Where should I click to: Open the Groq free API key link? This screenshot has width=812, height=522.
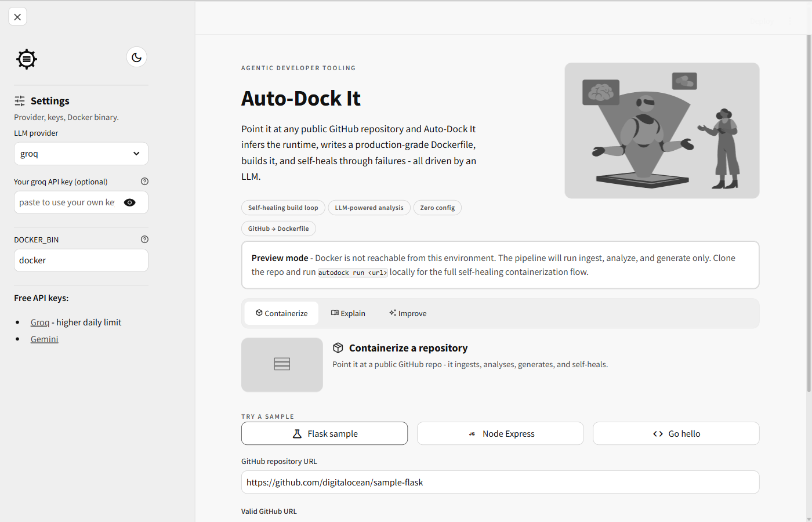pos(40,322)
